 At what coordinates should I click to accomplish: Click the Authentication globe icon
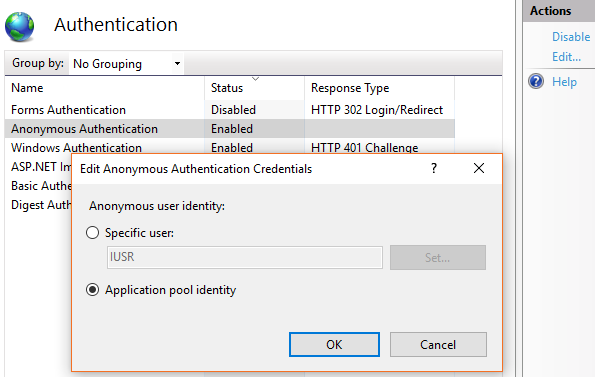[x=19, y=27]
